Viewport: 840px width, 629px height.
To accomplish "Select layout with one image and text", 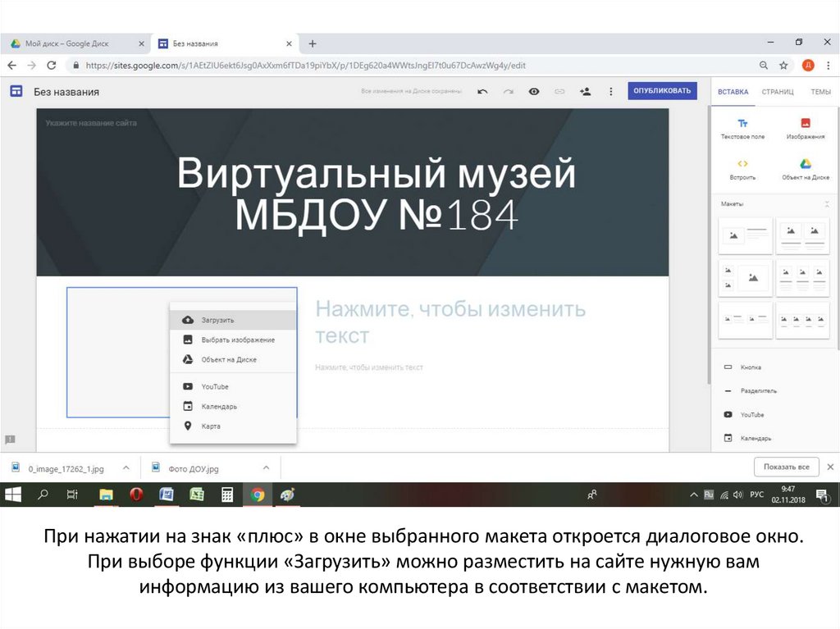I will pyautogui.click(x=745, y=235).
